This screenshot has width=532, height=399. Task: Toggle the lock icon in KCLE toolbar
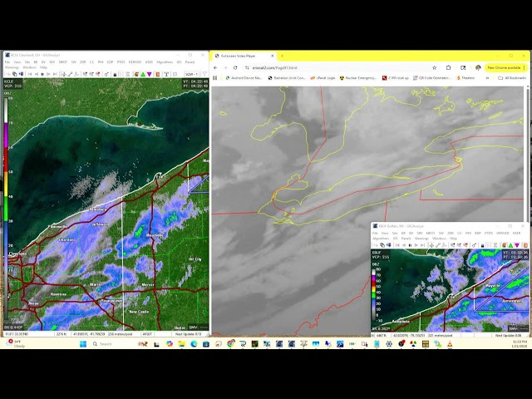pyautogui.click(x=115, y=75)
